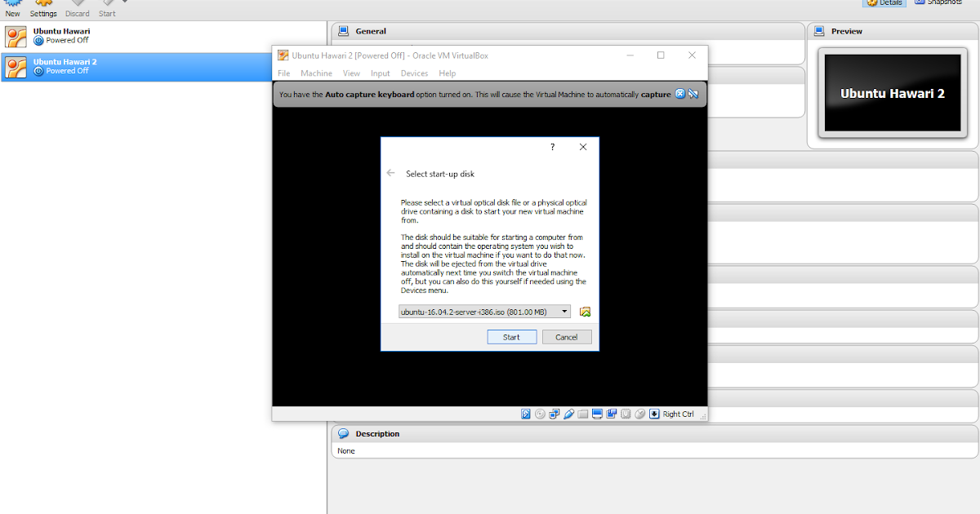This screenshot has height=514, width=980.
Task: Click the help question mark in the dialog
Action: click(x=552, y=147)
